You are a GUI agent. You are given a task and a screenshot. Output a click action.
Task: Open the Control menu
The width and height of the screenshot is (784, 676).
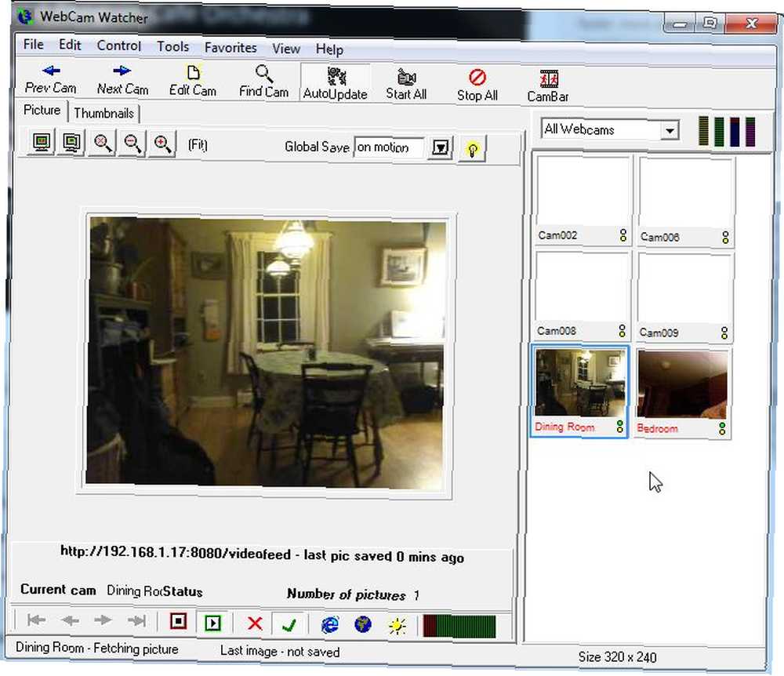tap(119, 45)
